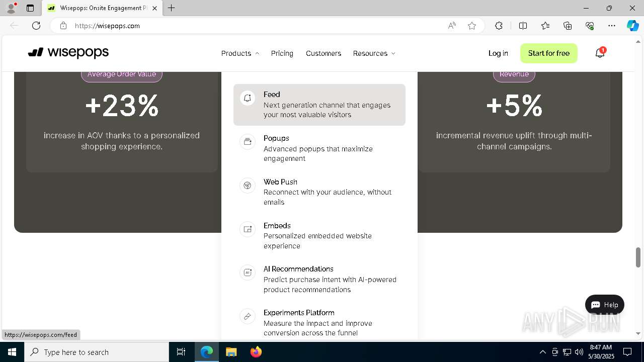Click the Revenue tag
Viewport: 644px width, 362px height.
(514, 74)
